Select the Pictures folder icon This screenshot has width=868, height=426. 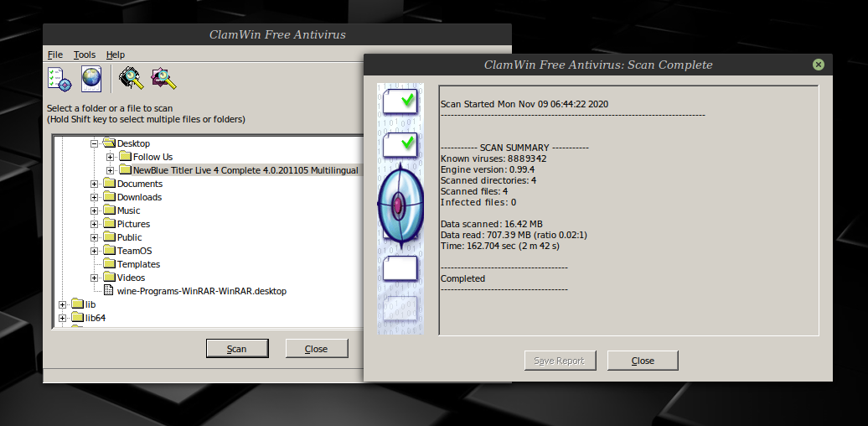click(x=109, y=224)
